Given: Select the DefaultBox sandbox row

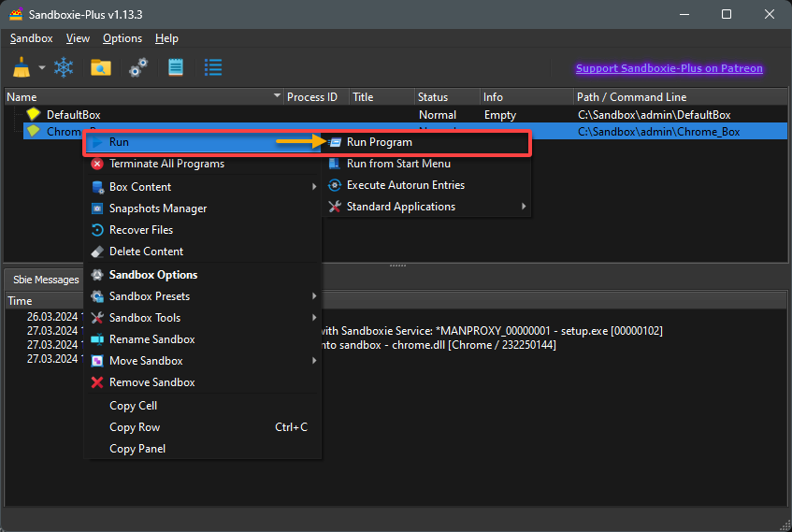Looking at the screenshot, I should (x=396, y=115).
